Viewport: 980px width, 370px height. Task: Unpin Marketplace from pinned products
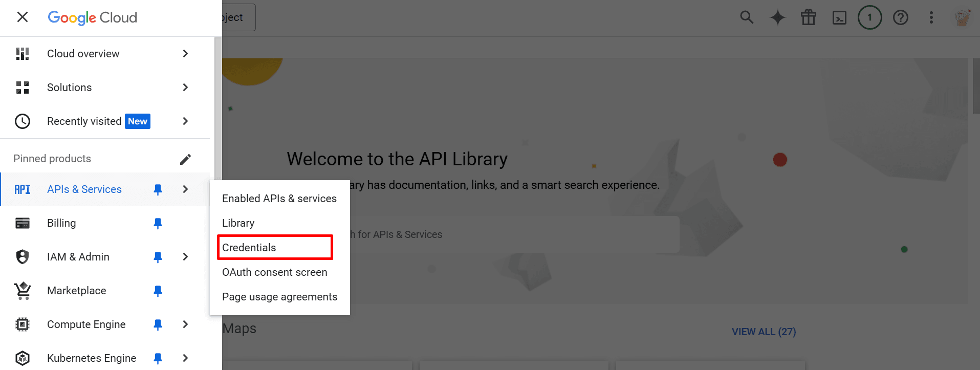click(x=158, y=291)
